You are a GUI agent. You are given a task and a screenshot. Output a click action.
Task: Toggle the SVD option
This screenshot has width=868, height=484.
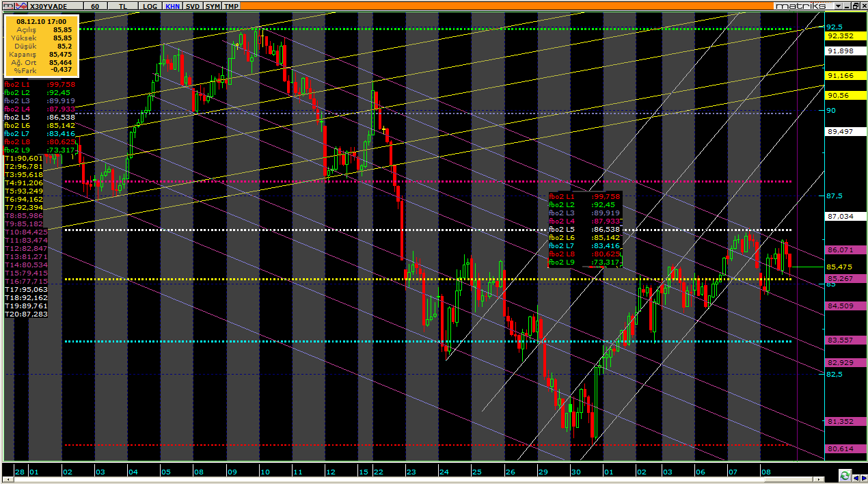(193, 5)
